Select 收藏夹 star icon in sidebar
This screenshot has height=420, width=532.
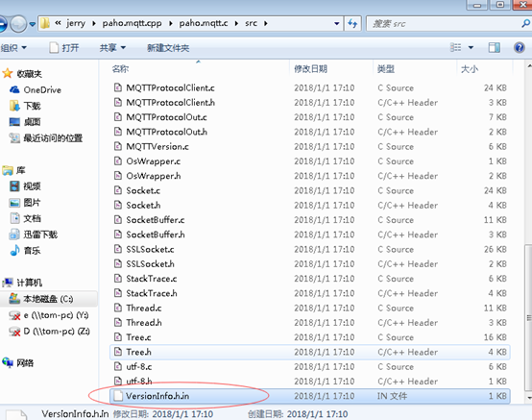[x=7, y=73]
